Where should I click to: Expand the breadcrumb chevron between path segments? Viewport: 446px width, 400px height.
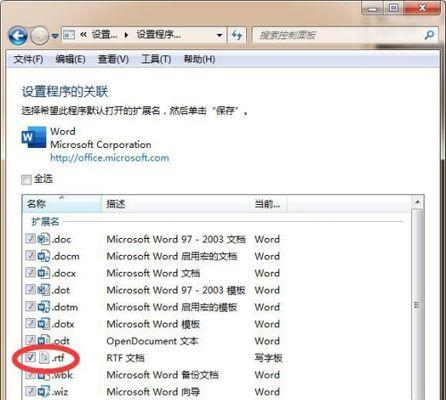tap(126, 35)
